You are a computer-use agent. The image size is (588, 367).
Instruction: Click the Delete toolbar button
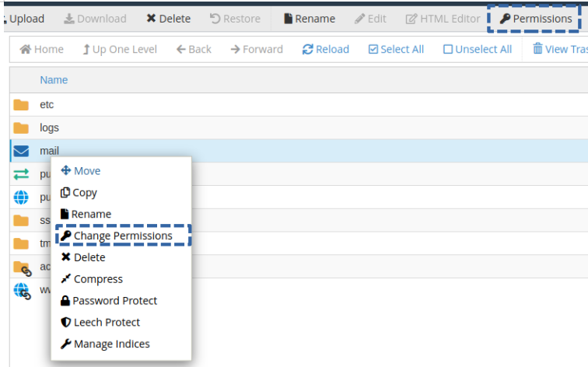[x=169, y=19]
